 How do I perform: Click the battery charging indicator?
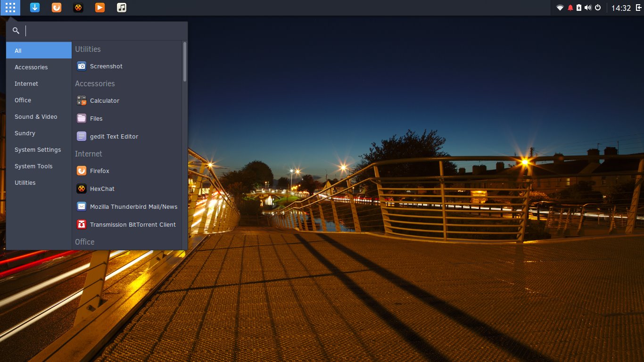pos(578,8)
